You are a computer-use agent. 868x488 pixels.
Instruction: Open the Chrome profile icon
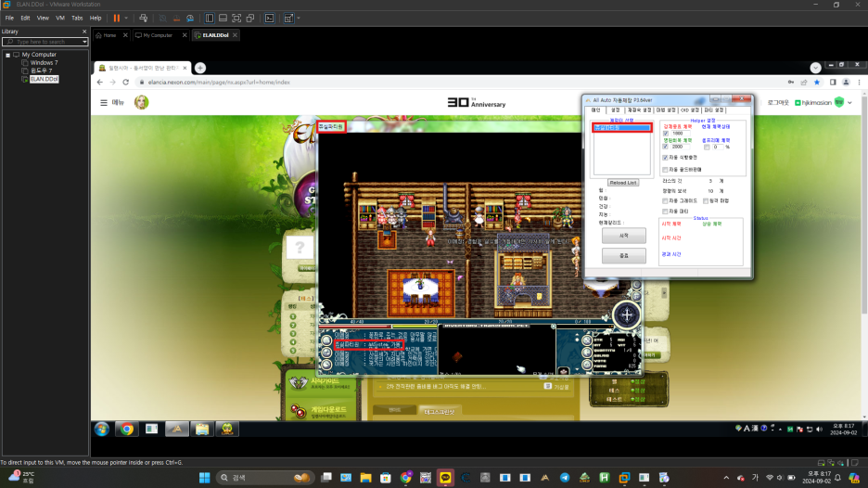click(x=846, y=82)
